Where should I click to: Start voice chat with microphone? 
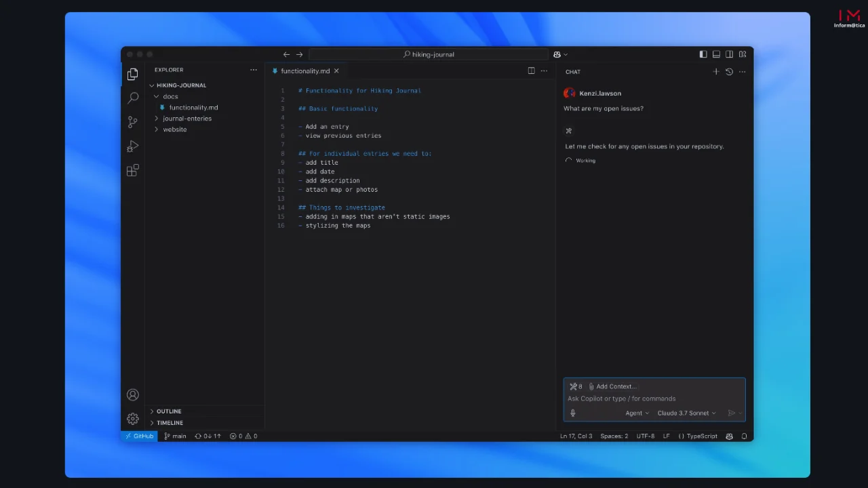(x=573, y=413)
